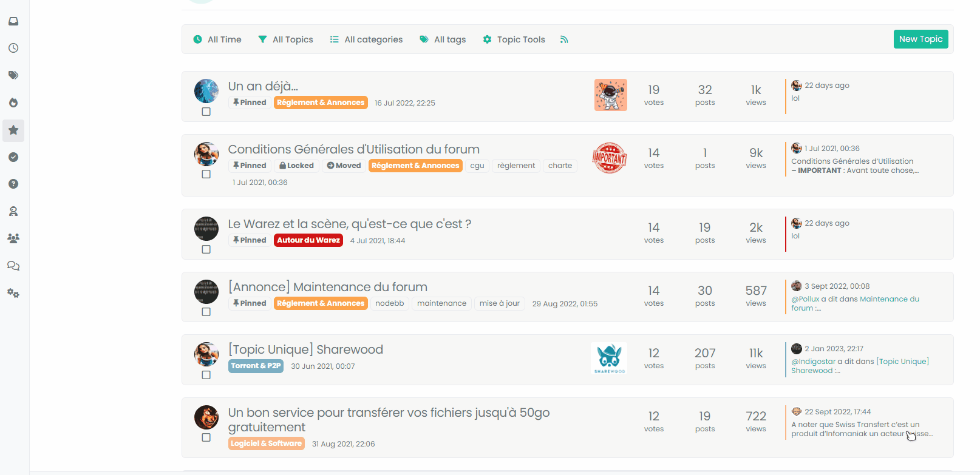The height and width of the screenshot is (475, 980).
Task: Open the admin gears icon in the sidebar
Action: click(x=13, y=293)
